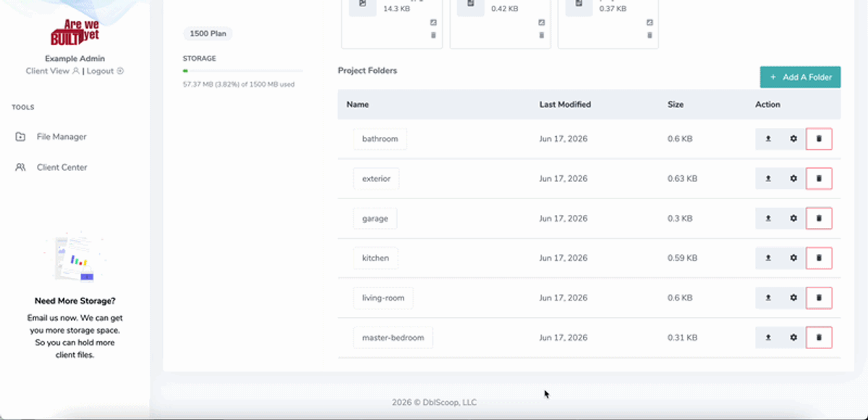This screenshot has width=868, height=420.
Task: Open the living-room folder
Action: (x=383, y=298)
